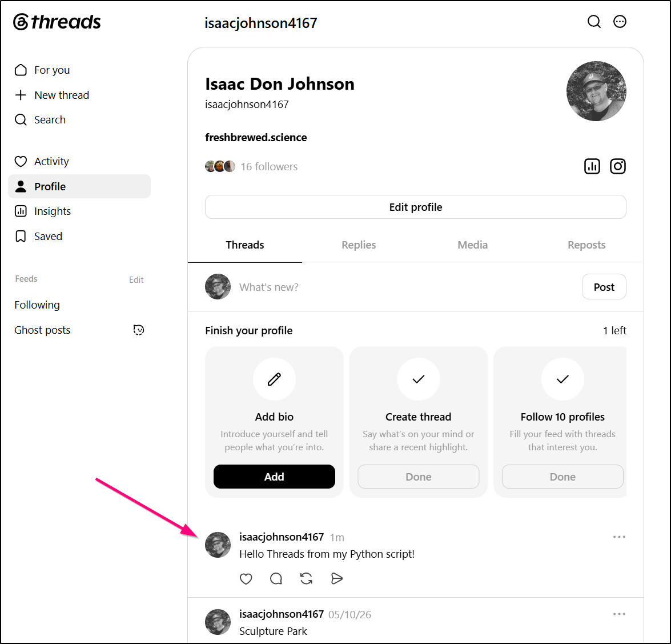The width and height of the screenshot is (671, 644).
Task: Switch to the Media tab
Action: [x=472, y=245]
